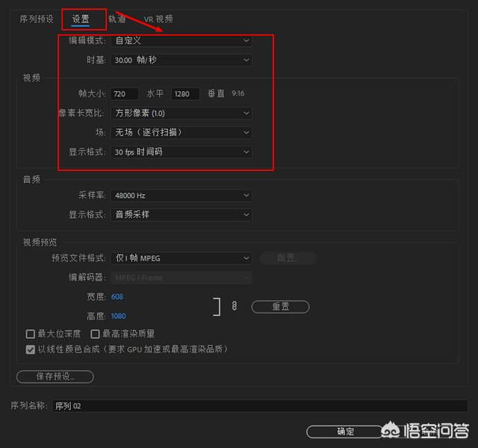Open the 像素长宽比 dropdown
Viewport: 478px width, 448px height.
[x=181, y=113]
